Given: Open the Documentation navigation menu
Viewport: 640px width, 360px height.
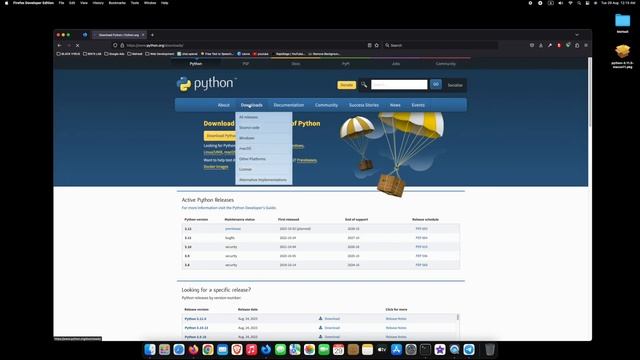Looking at the screenshot, I should click(289, 105).
